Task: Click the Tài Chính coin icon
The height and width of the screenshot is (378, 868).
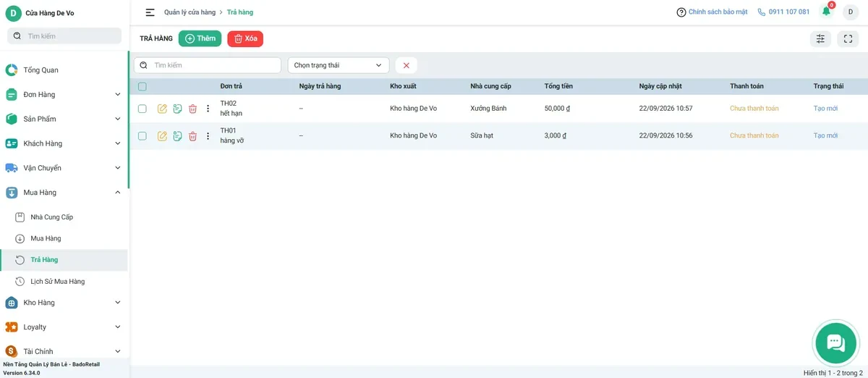Action: (x=12, y=351)
